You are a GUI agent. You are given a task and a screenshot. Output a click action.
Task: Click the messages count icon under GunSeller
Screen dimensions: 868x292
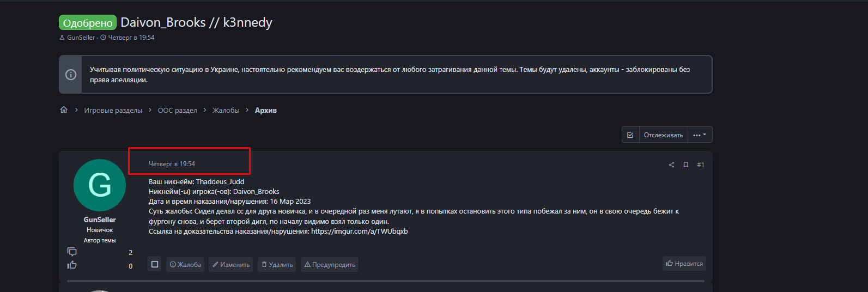[x=72, y=252]
